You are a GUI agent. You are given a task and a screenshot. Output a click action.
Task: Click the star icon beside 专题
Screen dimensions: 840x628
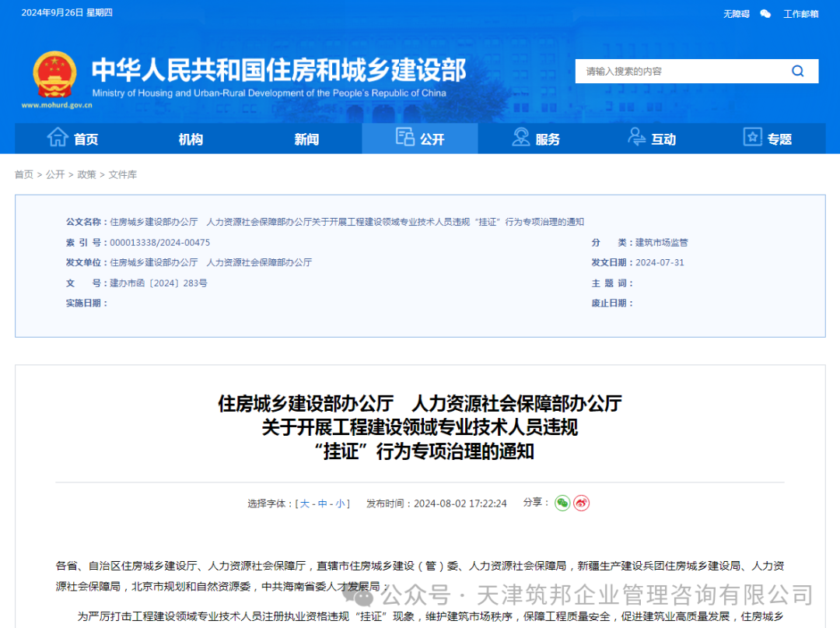coord(751,138)
